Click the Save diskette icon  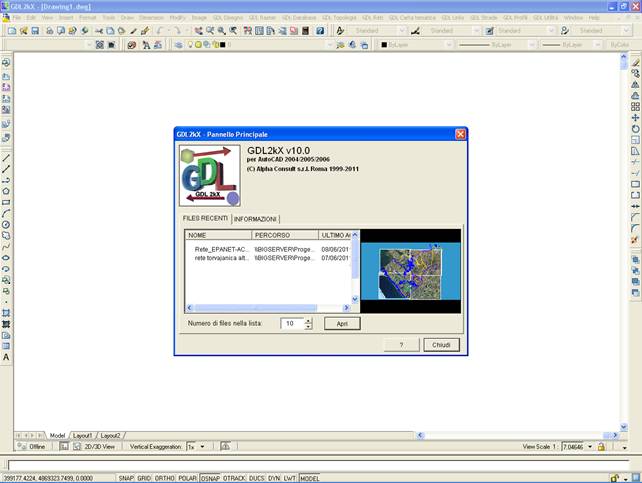click(x=35, y=31)
